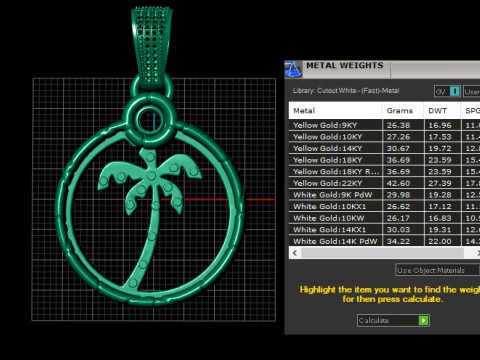Click the horizontal scrollbar track of table
Image resolution: width=480 pixels, height=360 pixels.
pyautogui.click(x=382, y=253)
